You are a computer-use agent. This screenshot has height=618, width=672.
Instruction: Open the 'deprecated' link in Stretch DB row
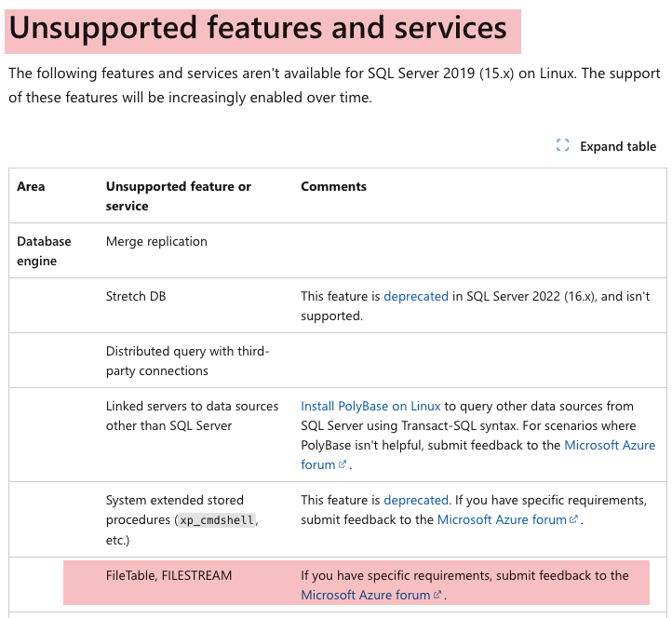pyautogui.click(x=416, y=296)
